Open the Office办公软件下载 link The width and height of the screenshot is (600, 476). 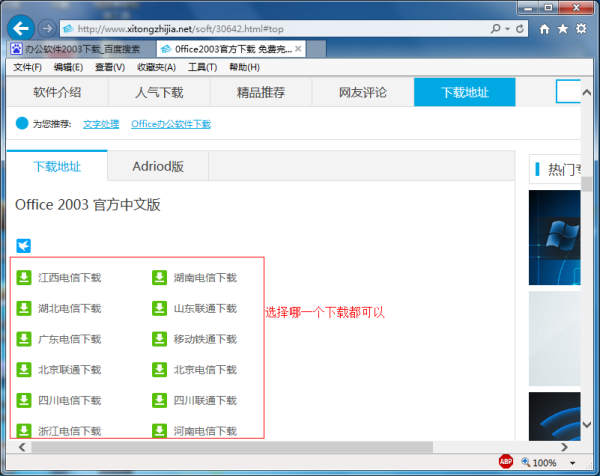point(171,124)
